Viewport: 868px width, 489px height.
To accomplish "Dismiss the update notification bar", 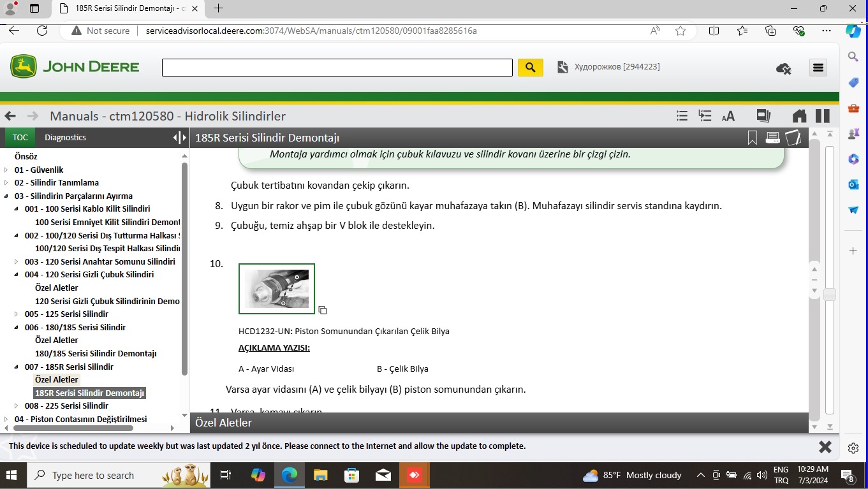I will tap(825, 447).
